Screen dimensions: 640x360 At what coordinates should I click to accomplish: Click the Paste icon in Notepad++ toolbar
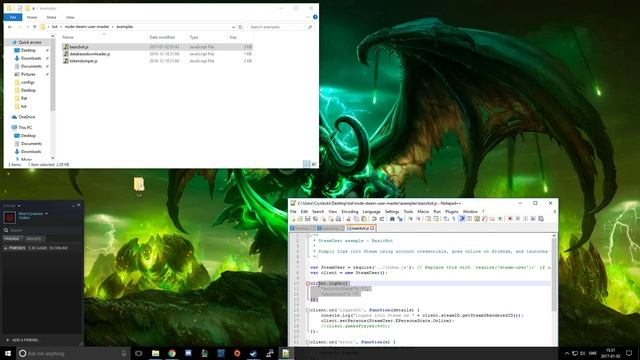coord(364,219)
